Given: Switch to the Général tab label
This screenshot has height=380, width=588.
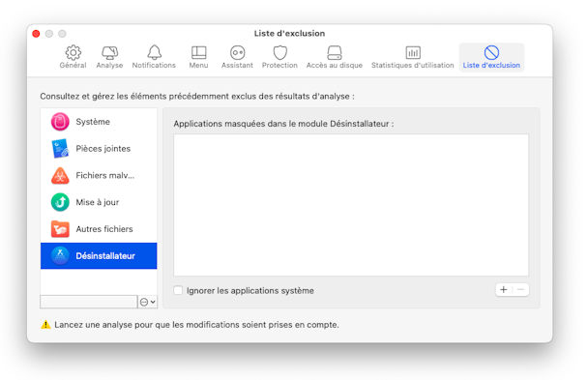Looking at the screenshot, I should tap(73, 65).
